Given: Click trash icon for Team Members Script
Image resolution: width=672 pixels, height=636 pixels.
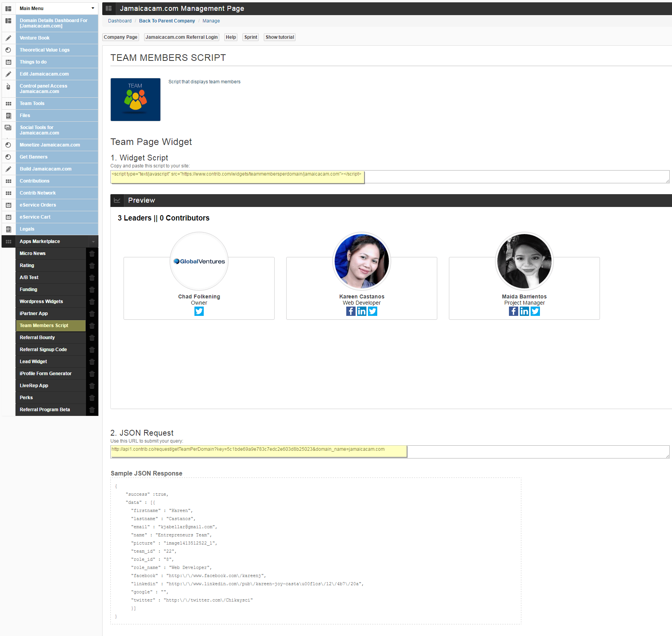Looking at the screenshot, I should [92, 326].
